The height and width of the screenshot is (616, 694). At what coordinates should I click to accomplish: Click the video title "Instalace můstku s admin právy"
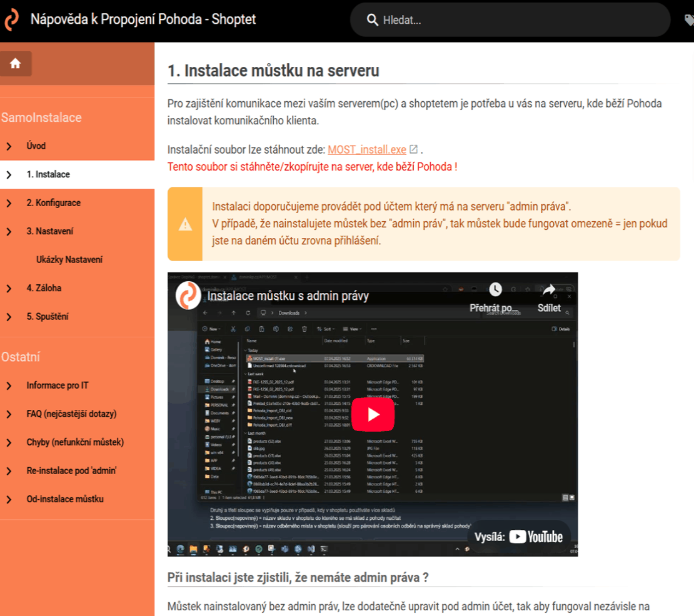288,296
